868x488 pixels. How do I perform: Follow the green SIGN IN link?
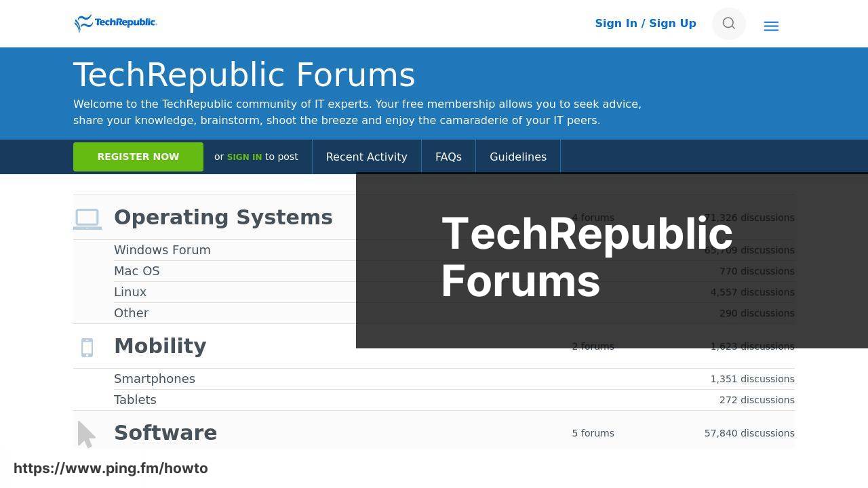(244, 157)
